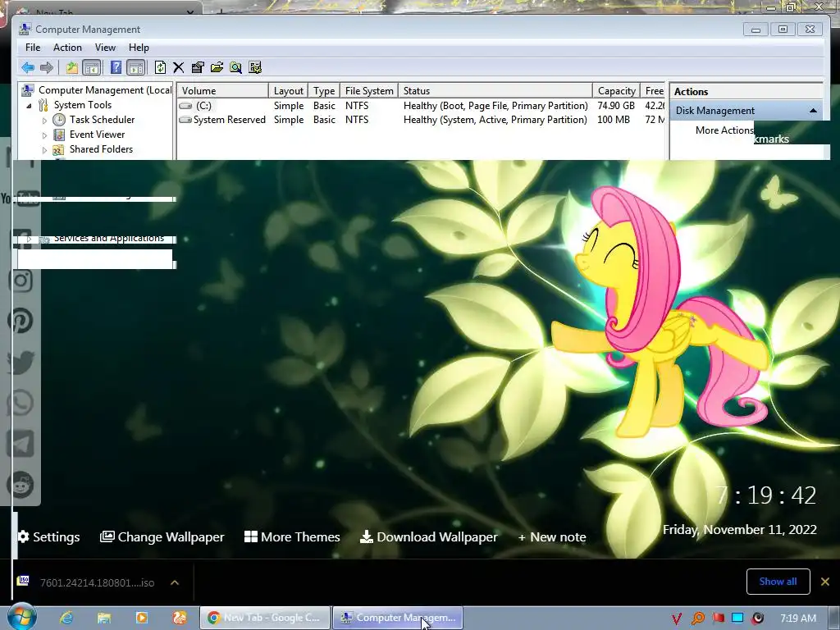This screenshot has width=840, height=630.
Task: Go back with the blue back arrow
Action: click(x=28, y=67)
